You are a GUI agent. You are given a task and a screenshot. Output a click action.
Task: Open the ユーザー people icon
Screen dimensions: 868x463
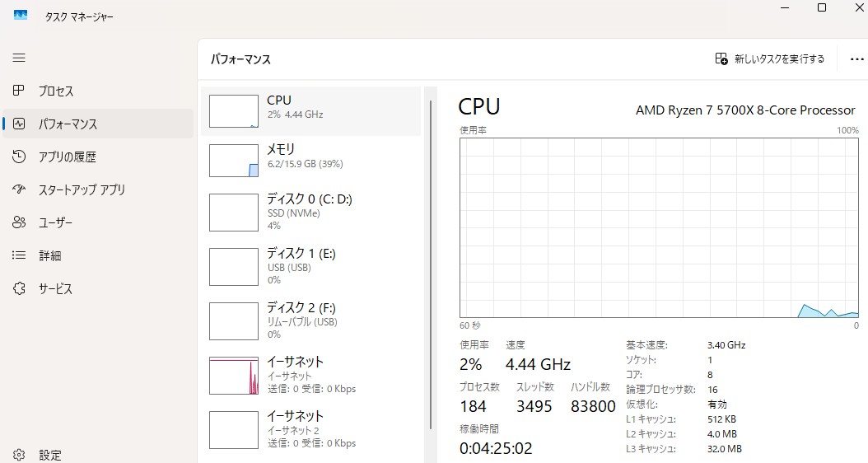(x=19, y=222)
